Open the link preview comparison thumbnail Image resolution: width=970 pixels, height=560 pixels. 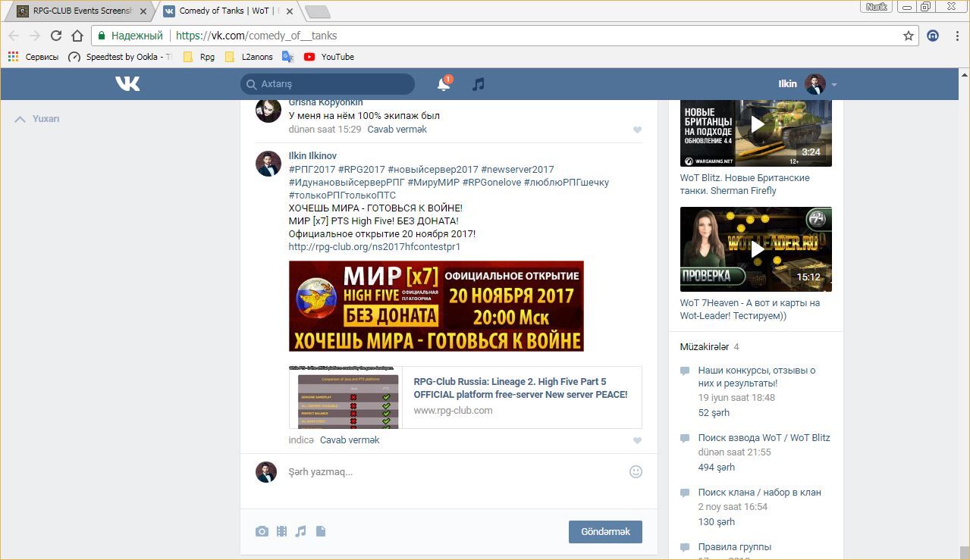coord(345,398)
